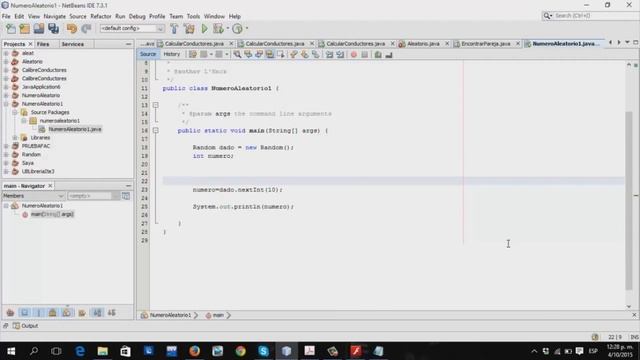640x360 pixels.
Task: Open the Tools menu
Action: coord(193,16)
